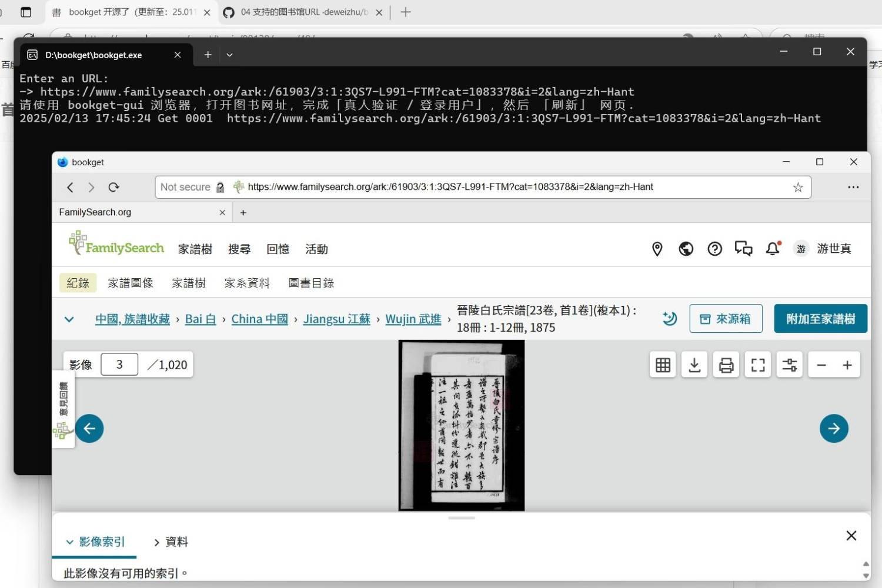Open the notifications bell
Image resolution: width=882 pixels, height=588 pixels.
tap(772, 249)
